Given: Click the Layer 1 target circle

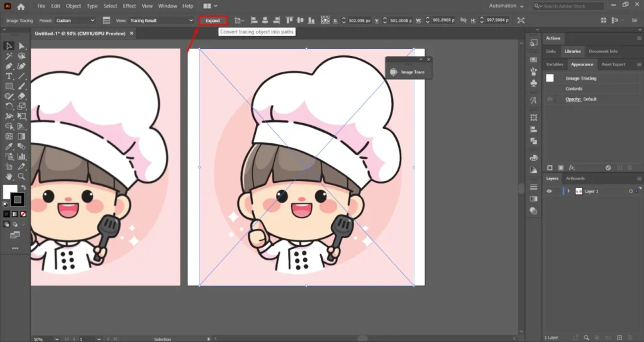Looking at the screenshot, I should point(631,191).
